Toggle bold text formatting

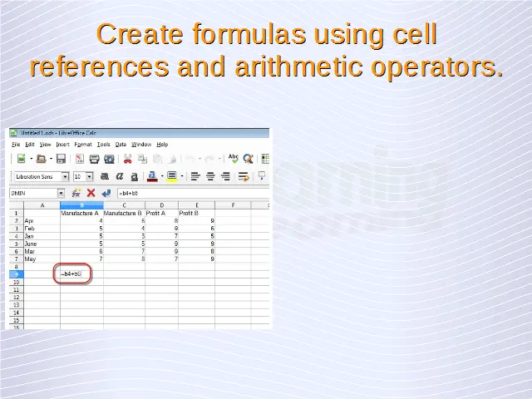tap(105, 176)
